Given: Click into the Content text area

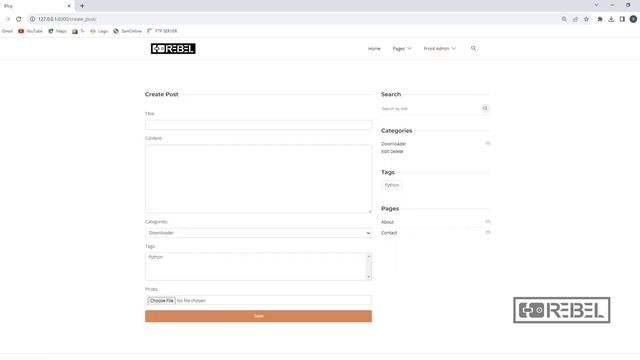Looking at the screenshot, I should click(x=258, y=179).
